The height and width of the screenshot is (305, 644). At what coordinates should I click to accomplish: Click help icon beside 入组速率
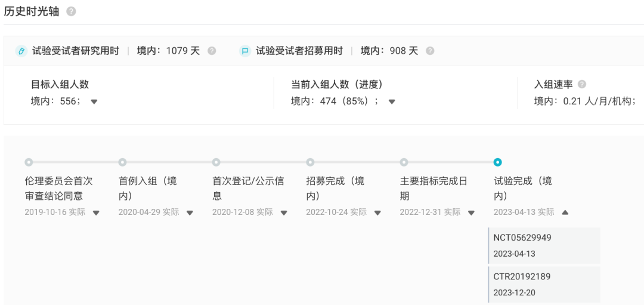581,84
